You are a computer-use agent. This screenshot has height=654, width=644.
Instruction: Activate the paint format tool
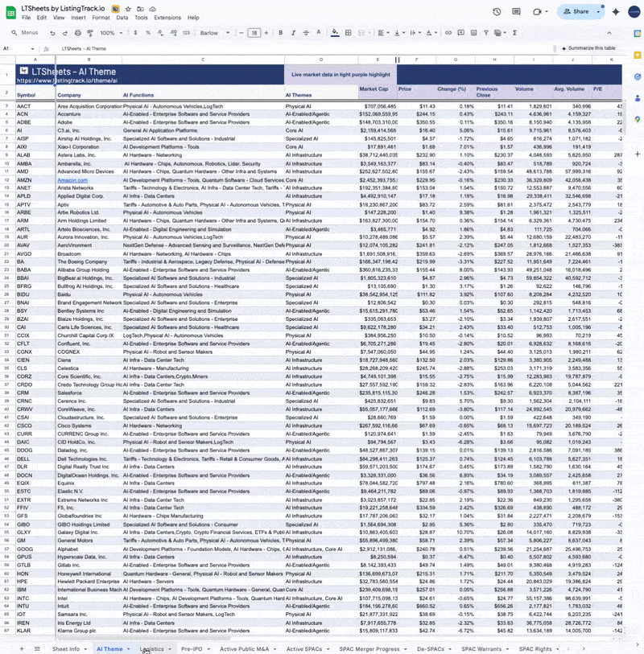click(x=90, y=33)
